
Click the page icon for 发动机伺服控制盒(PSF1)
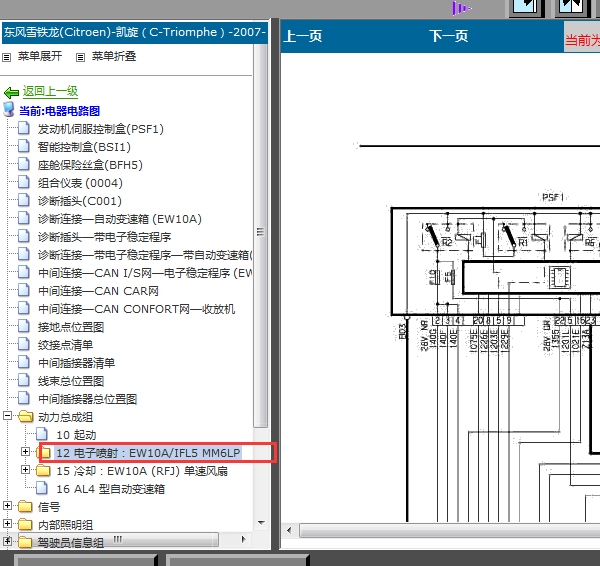24,128
